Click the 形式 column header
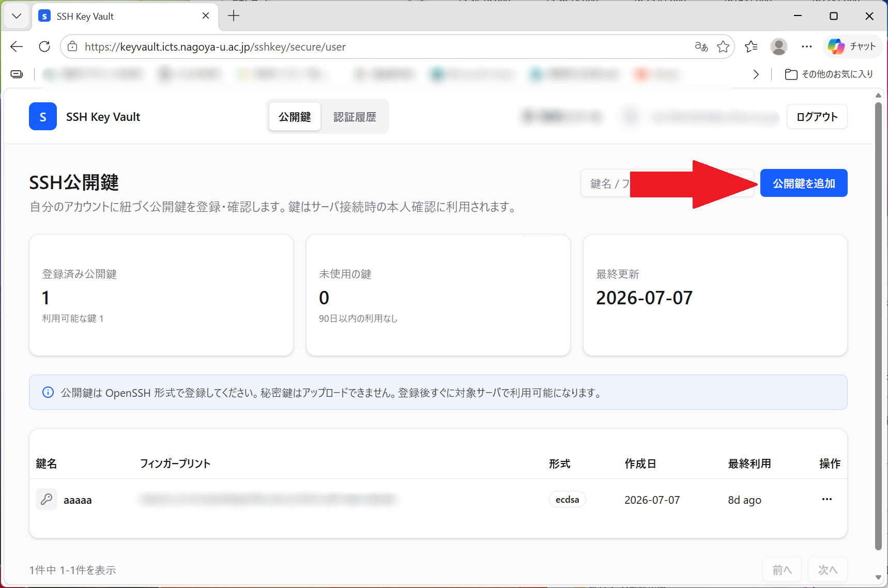This screenshot has height=588, width=888. tap(560, 463)
